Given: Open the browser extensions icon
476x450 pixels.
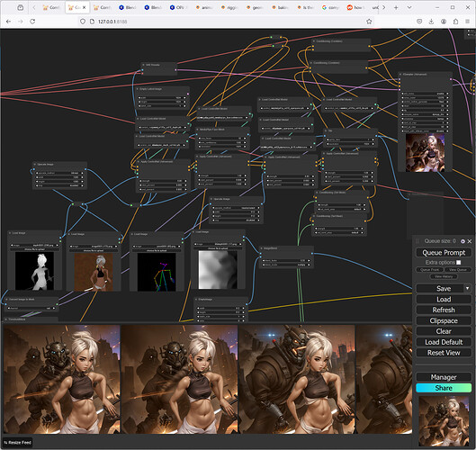Looking at the screenshot, I should (x=455, y=22).
